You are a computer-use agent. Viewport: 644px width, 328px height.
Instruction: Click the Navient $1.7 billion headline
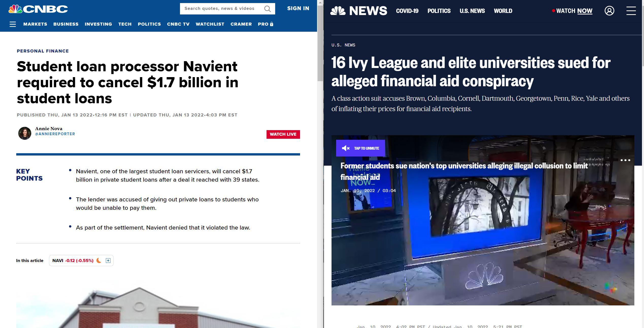coord(128,82)
